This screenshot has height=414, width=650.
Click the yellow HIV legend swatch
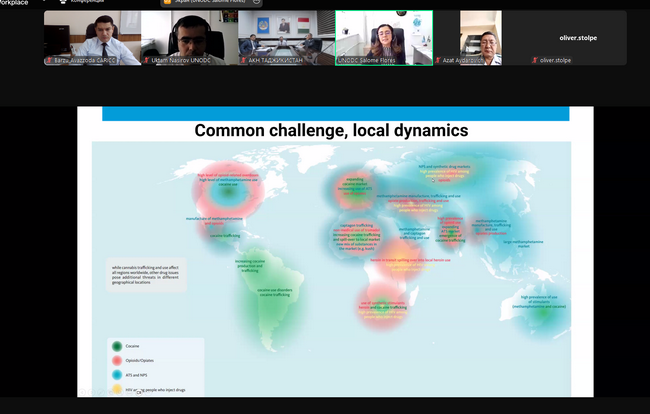click(118, 390)
